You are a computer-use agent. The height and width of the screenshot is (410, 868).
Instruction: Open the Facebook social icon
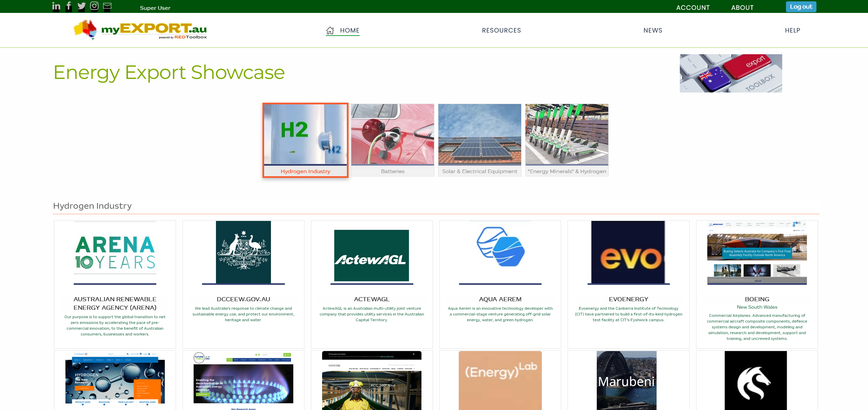(x=68, y=6)
